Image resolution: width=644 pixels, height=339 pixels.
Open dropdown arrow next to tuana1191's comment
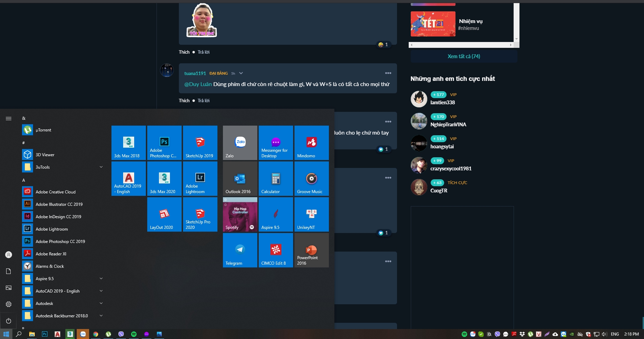[x=241, y=73]
